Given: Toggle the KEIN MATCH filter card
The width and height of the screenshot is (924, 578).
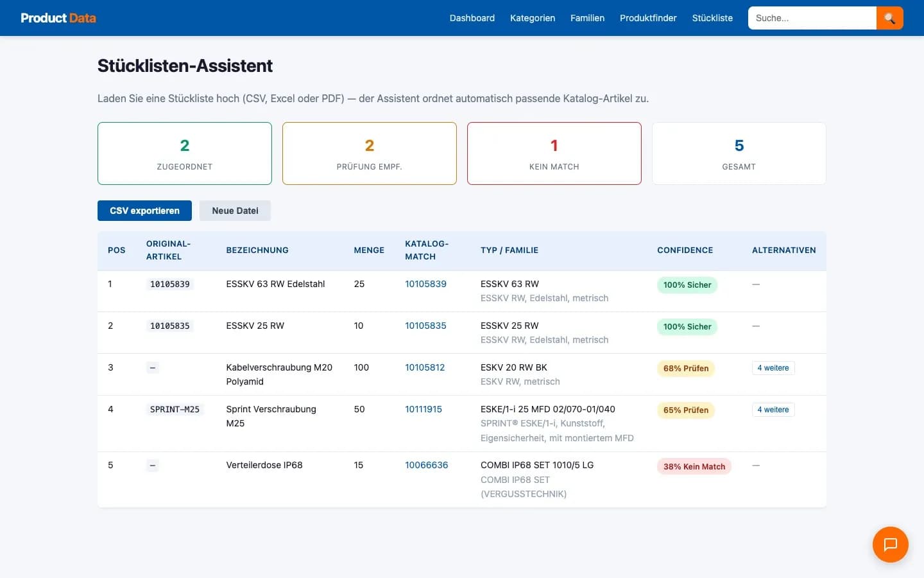Looking at the screenshot, I should click(554, 153).
